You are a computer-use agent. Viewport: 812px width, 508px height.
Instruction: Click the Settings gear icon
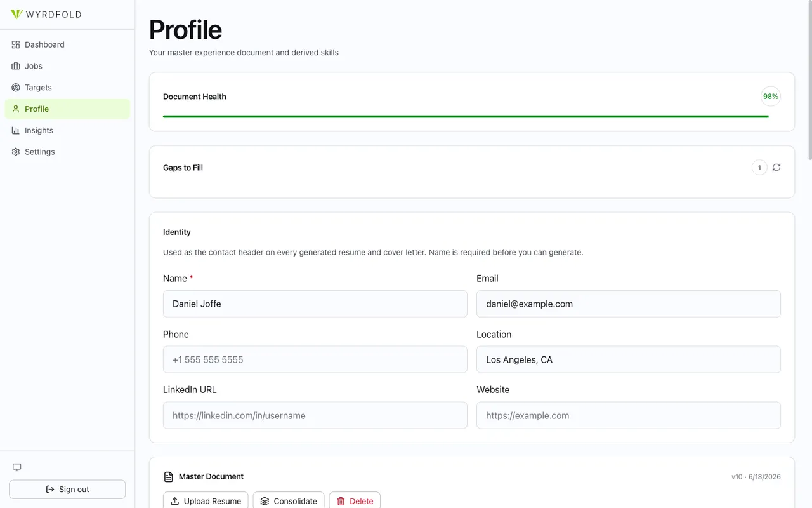tap(16, 152)
